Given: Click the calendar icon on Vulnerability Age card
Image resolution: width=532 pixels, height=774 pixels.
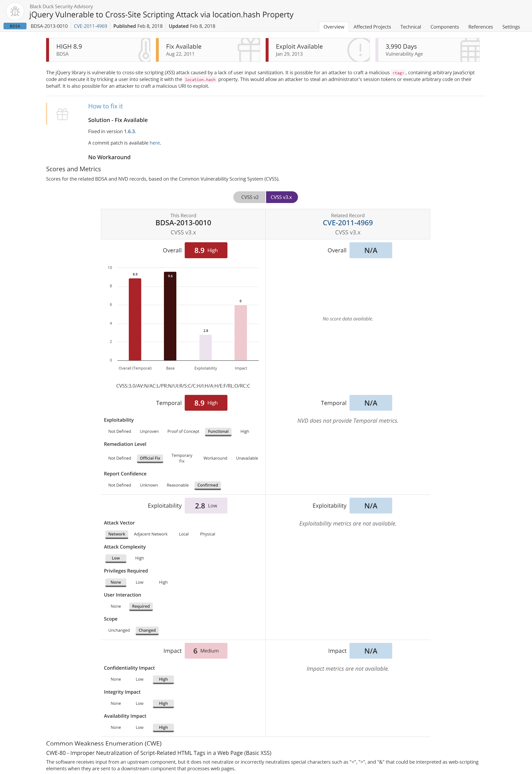Looking at the screenshot, I should click(470, 50).
